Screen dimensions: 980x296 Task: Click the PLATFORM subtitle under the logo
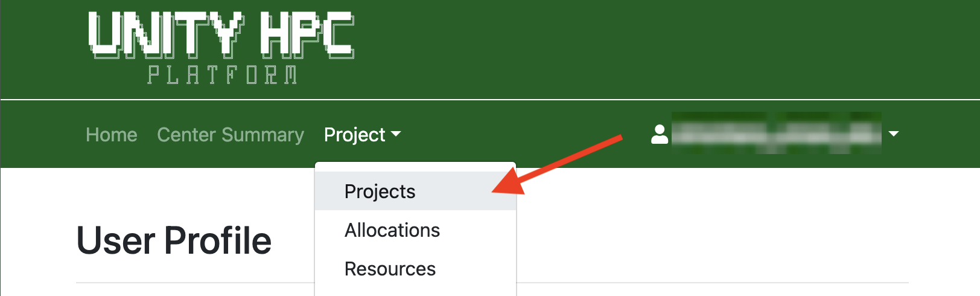[x=222, y=76]
